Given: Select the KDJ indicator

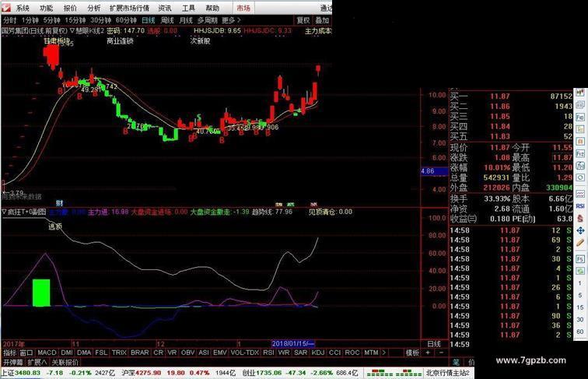Looking at the screenshot, I should (318, 353).
